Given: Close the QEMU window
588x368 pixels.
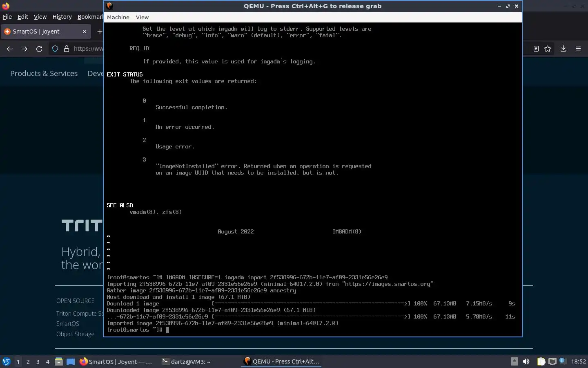Looking at the screenshot, I should (517, 6).
